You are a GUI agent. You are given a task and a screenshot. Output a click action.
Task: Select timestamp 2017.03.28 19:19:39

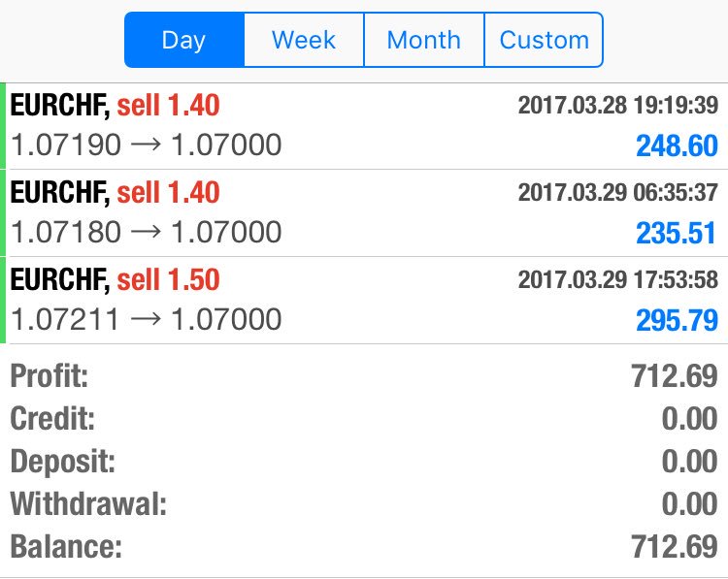pyautogui.click(x=618, y=105)
